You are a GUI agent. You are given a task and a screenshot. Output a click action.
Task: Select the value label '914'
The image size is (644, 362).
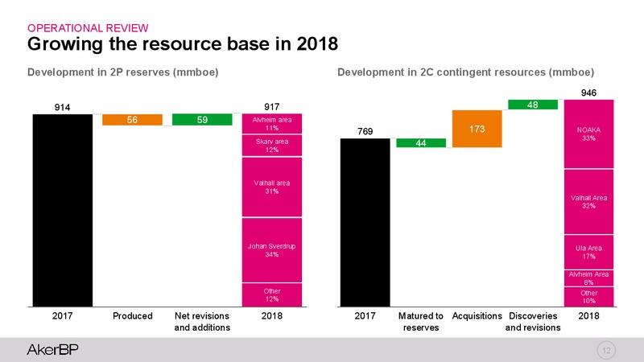tap(63, 108)
